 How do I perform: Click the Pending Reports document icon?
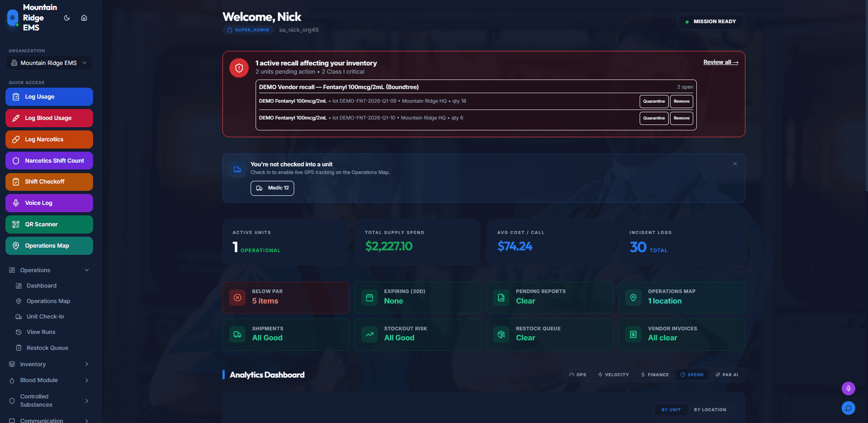coord(501,298)
